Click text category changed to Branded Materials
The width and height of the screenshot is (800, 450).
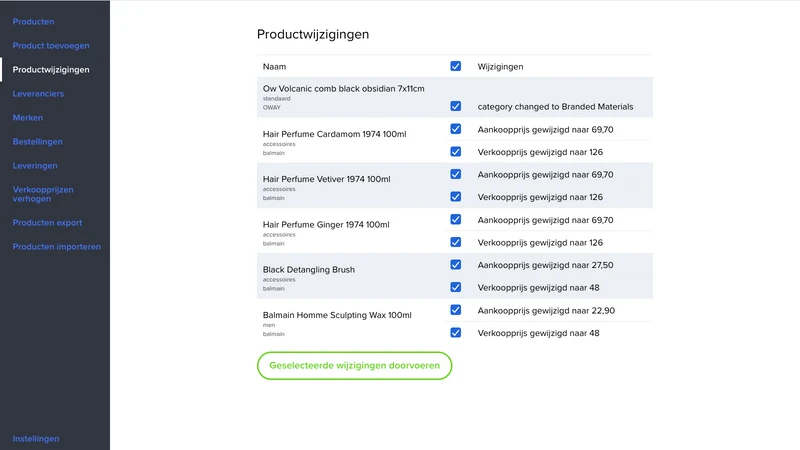(x=555, y=106)
